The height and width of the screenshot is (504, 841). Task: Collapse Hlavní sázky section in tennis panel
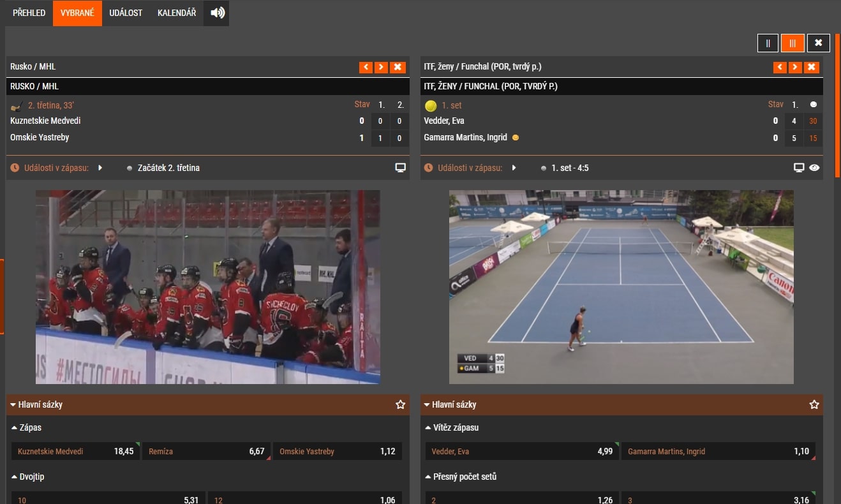426,404
